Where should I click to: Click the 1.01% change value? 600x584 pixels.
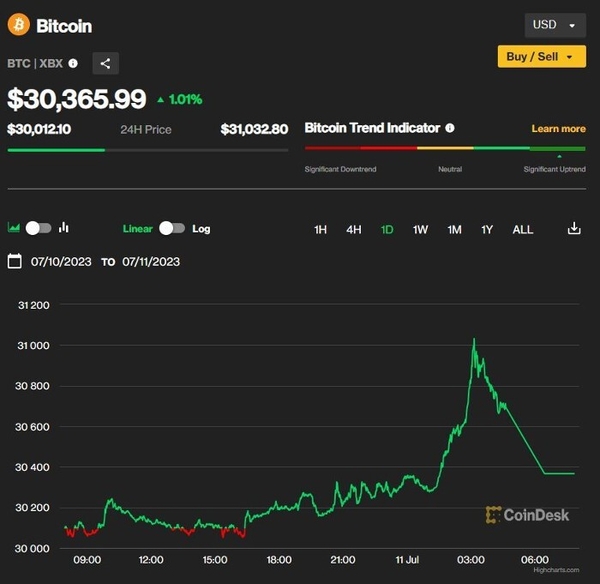click(x=185, y=100)
